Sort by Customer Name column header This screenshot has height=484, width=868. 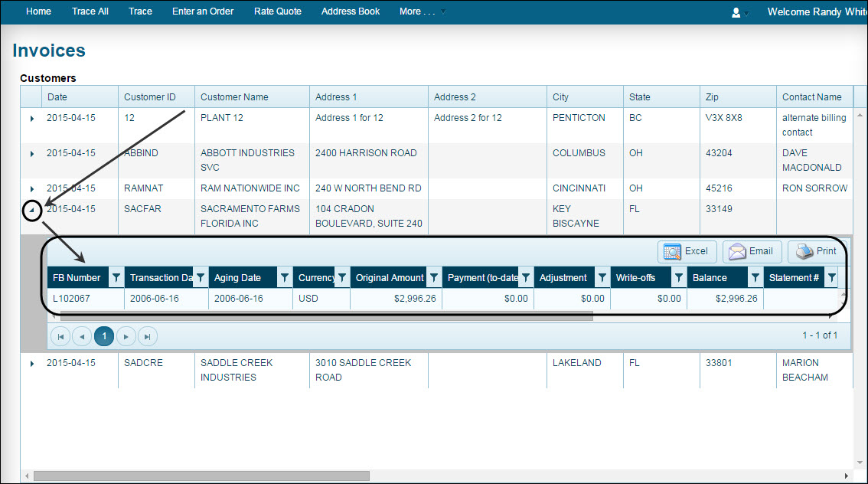(x=252, y=97)
